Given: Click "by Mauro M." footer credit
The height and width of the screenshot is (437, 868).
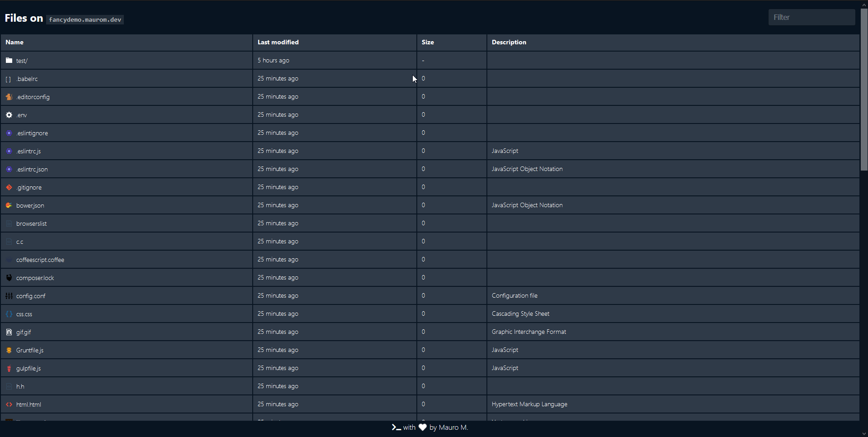Looking at the screenshot, I should coord(448,427).
